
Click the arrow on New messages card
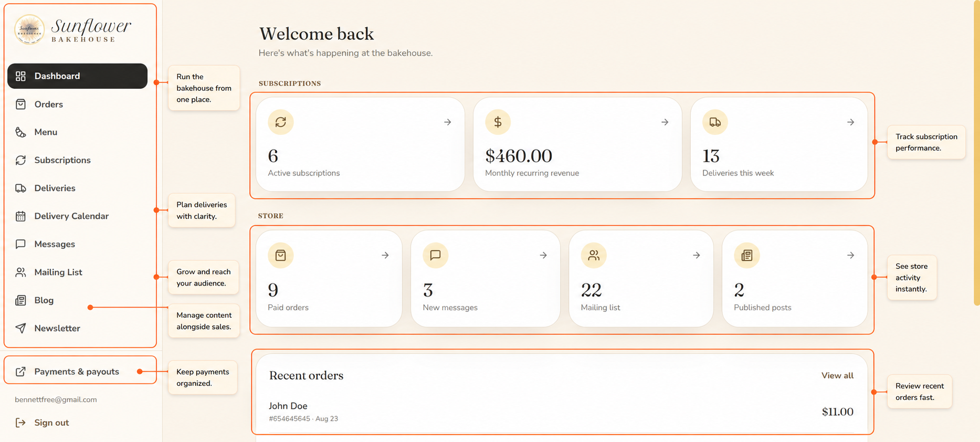click(543, 256)
